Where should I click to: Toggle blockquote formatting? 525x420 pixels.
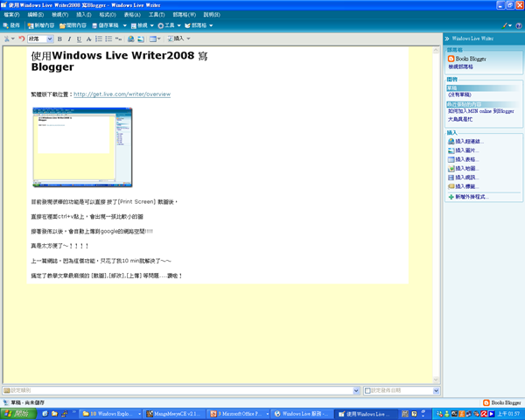coord(118,38)
